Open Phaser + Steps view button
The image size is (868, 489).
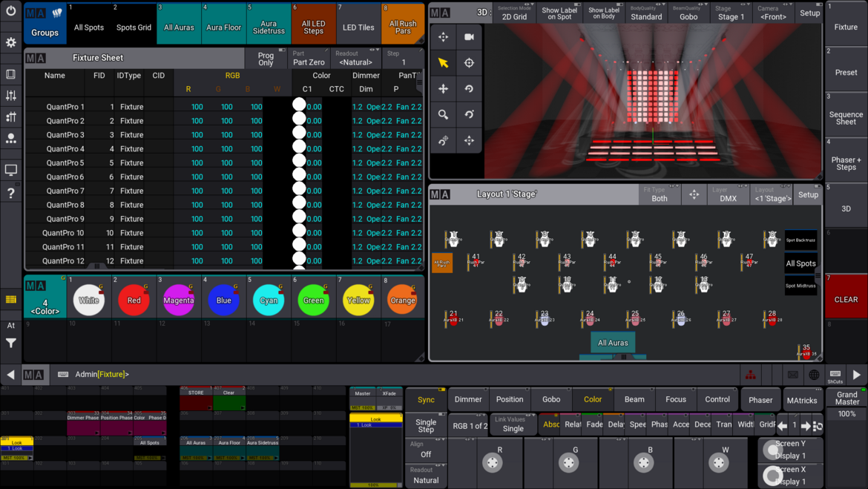click(x=846, y=160)
